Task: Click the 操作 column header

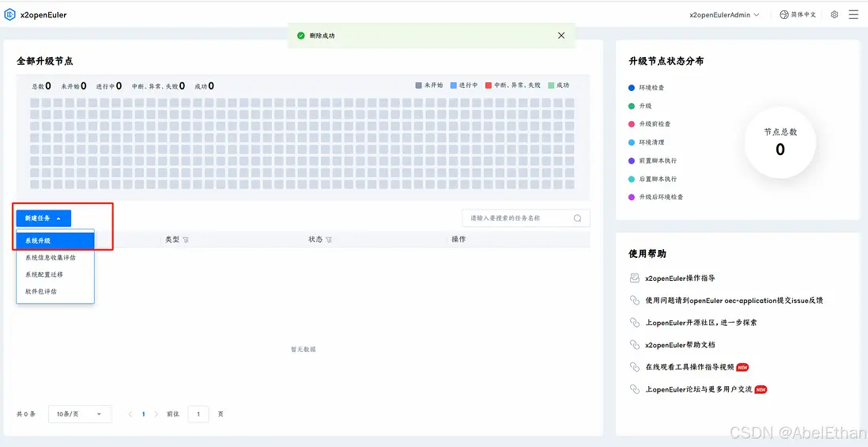Action: pyautogui.click(x=459, y=239)
